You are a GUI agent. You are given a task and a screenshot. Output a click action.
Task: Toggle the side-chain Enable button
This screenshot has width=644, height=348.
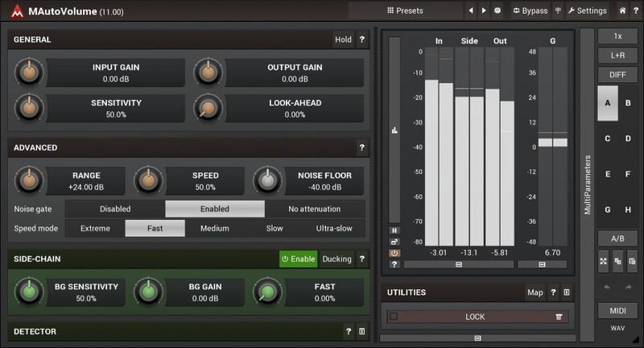298,259
